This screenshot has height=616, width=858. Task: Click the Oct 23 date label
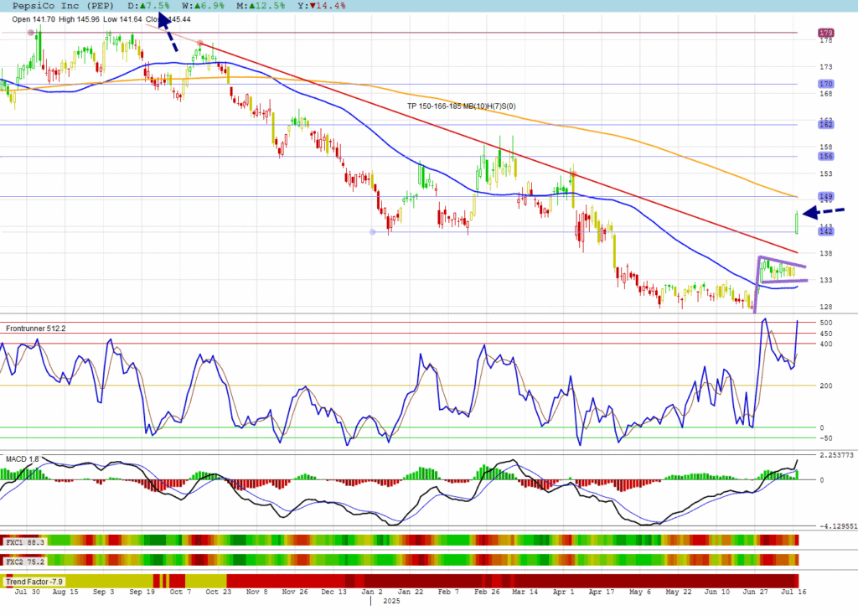click(x=219, y=592)
